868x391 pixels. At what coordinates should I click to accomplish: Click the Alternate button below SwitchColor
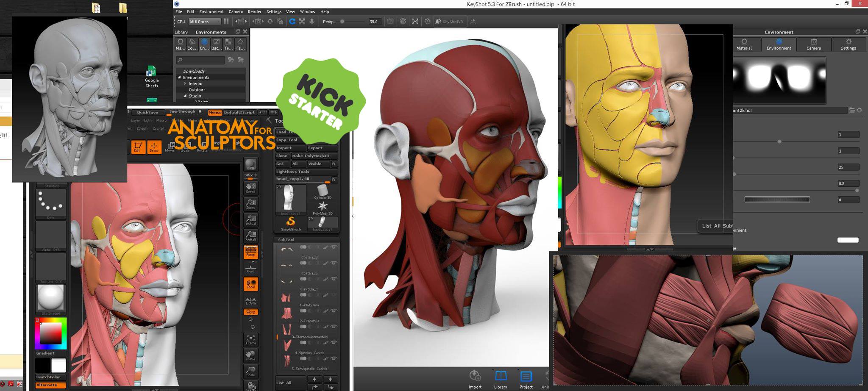pyautogui.click(x=50, y=385)
